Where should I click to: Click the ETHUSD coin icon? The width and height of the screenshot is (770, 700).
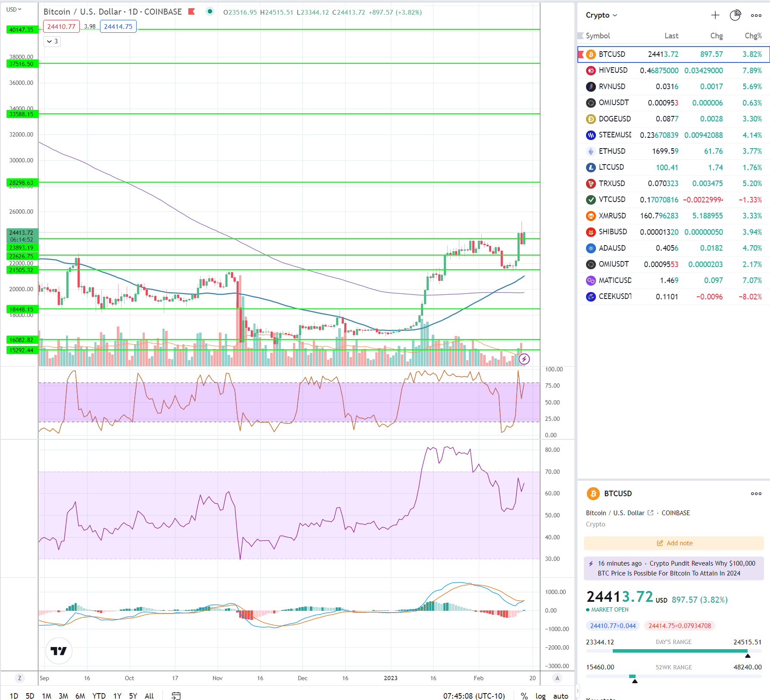click(591, 151)
